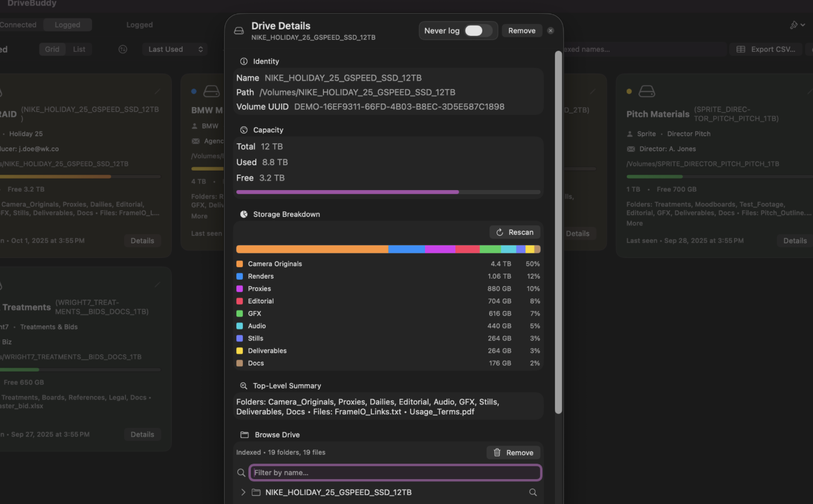Toggle the Never log switch
The width and height of the screenshot is (813, 504).
[478, 31]
